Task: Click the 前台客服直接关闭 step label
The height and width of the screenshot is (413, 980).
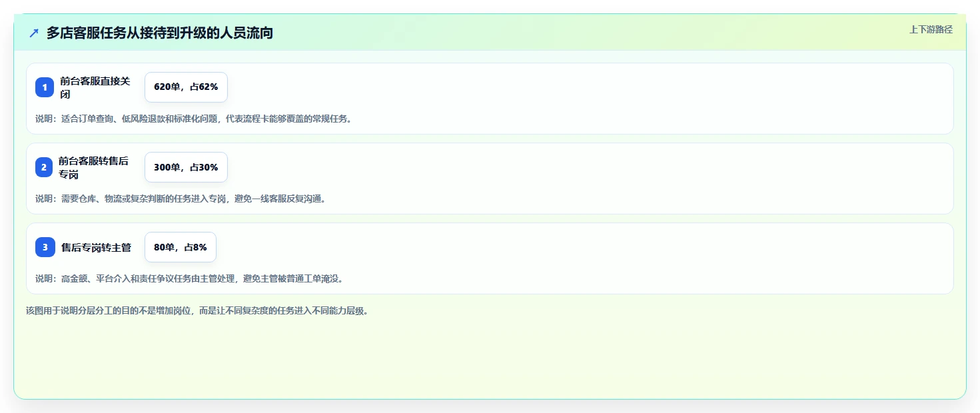Action: point(95,87)
